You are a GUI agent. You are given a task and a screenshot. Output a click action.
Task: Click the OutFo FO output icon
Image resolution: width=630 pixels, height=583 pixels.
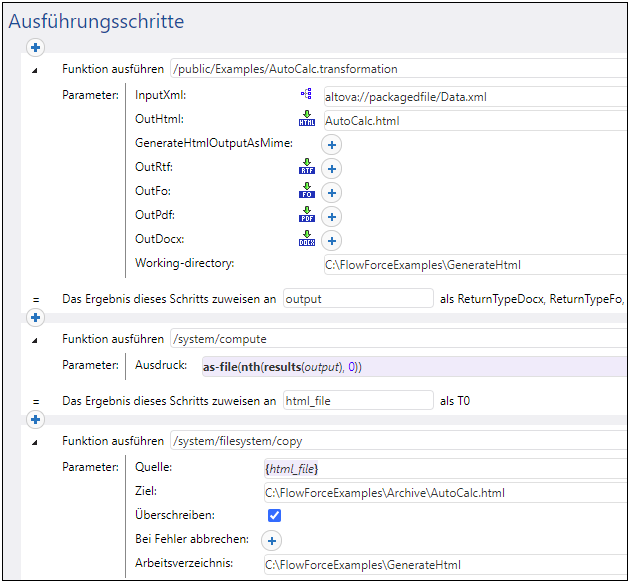coord(306,192)
